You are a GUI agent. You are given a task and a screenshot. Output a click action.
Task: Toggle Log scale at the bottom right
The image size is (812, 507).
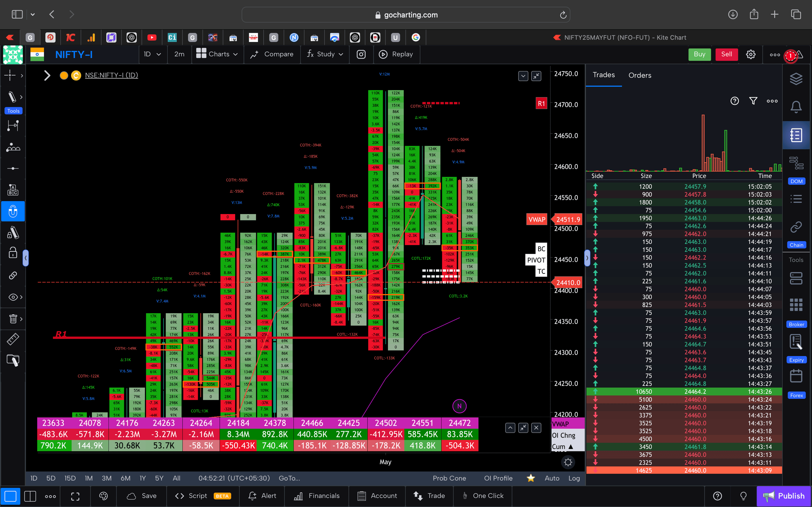point(574,479)
